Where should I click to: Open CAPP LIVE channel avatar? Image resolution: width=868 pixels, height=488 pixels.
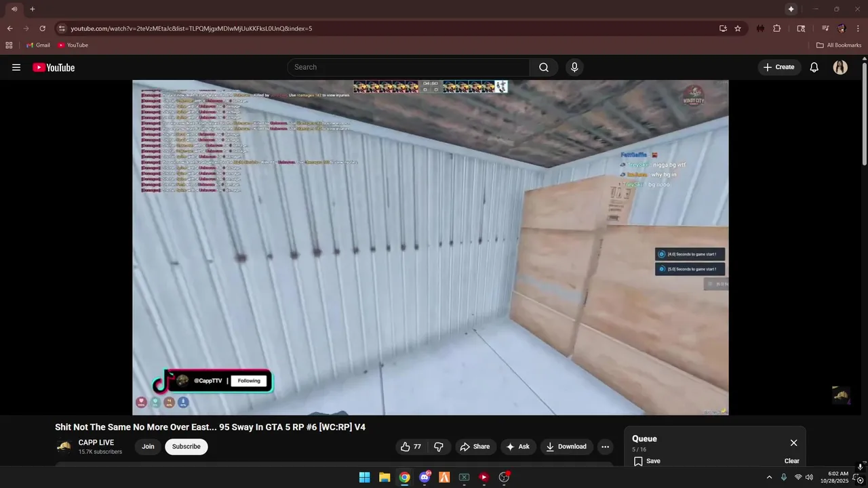click(64, 447)
